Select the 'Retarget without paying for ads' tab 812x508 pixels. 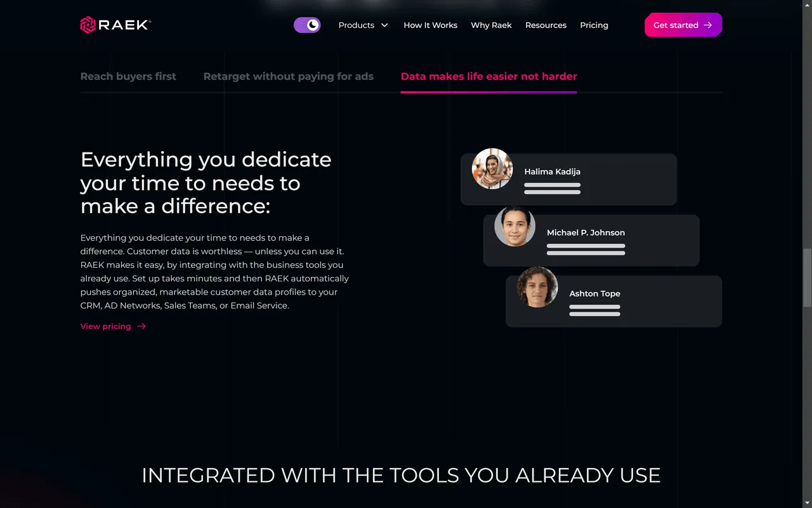[289, 76]
